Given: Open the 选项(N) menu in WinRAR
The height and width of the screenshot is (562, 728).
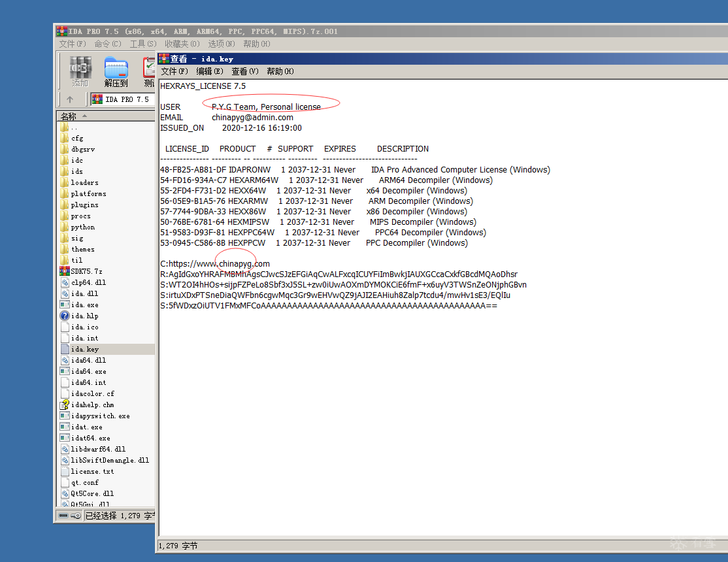Looking at the screenshot, I should (x=221, y=44).
